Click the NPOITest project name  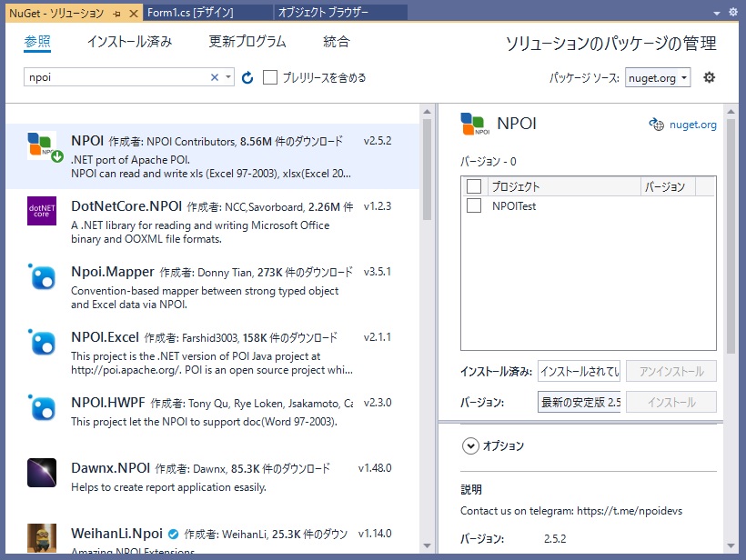(x=514, y=206)
